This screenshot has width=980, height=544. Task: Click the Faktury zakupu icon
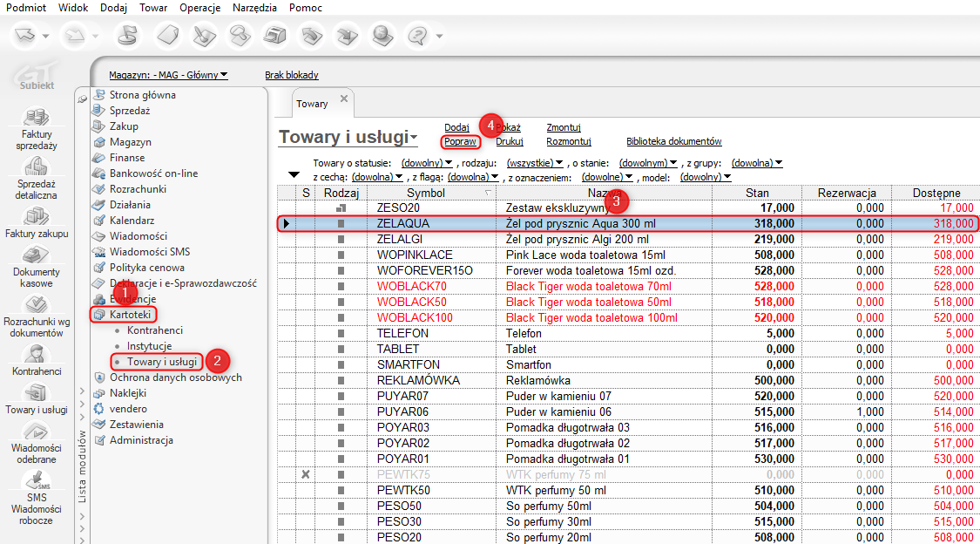click(37, 217)
